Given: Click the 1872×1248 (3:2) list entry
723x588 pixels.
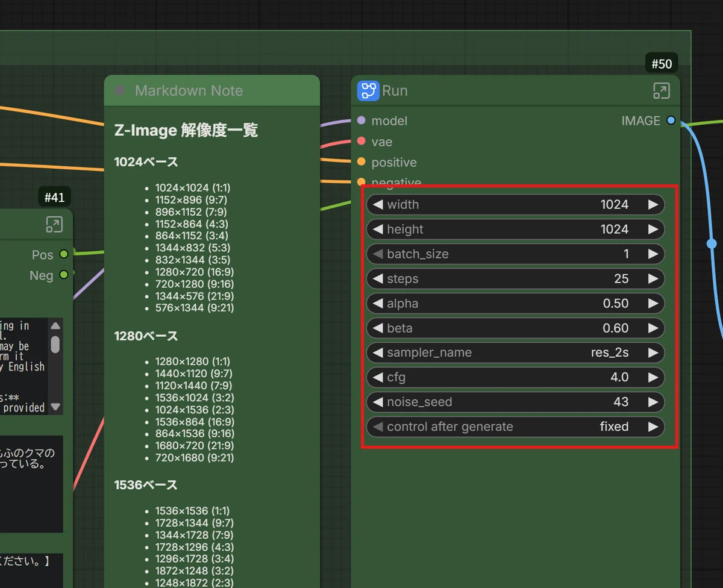Looking at the screenshot, I should point(194,571).
